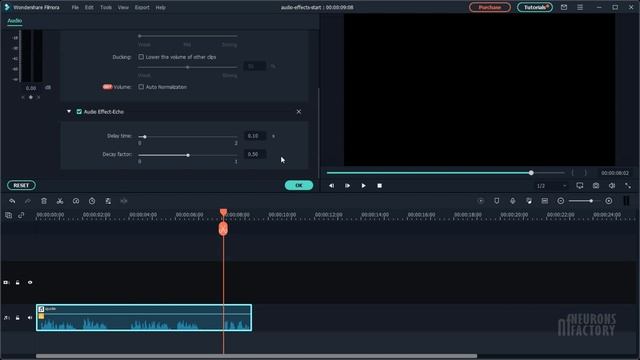The width and height of the screenshot is (640, 360).
Task: Open the Speed gauge tool
Action: tap(76, 201)
